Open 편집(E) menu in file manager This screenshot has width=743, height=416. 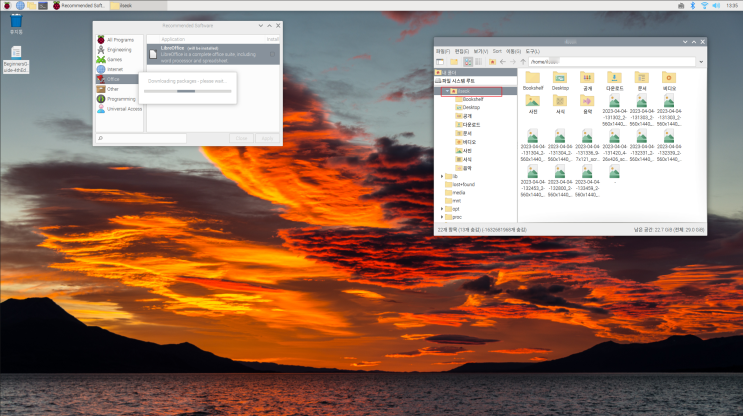(x=462, y=51)
